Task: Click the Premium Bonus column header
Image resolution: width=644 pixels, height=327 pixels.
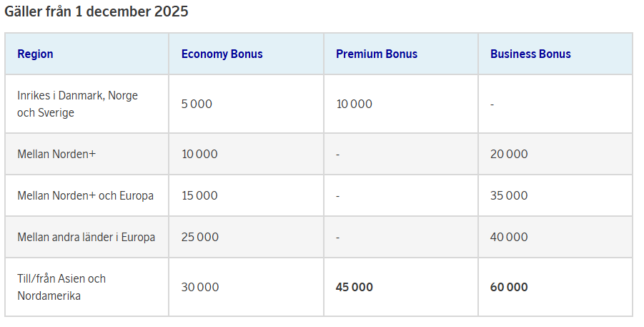Action: pyautogui.click(x=377, y=54)
